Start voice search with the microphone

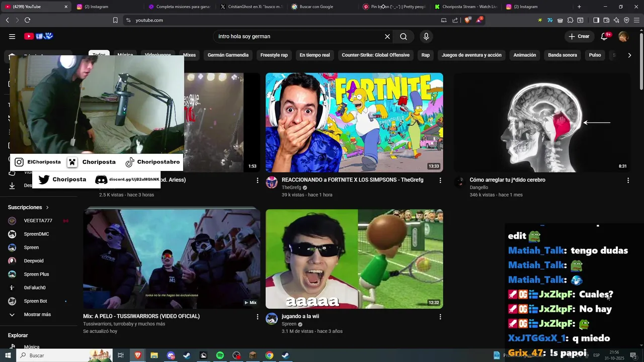click(x=426, y=36)
